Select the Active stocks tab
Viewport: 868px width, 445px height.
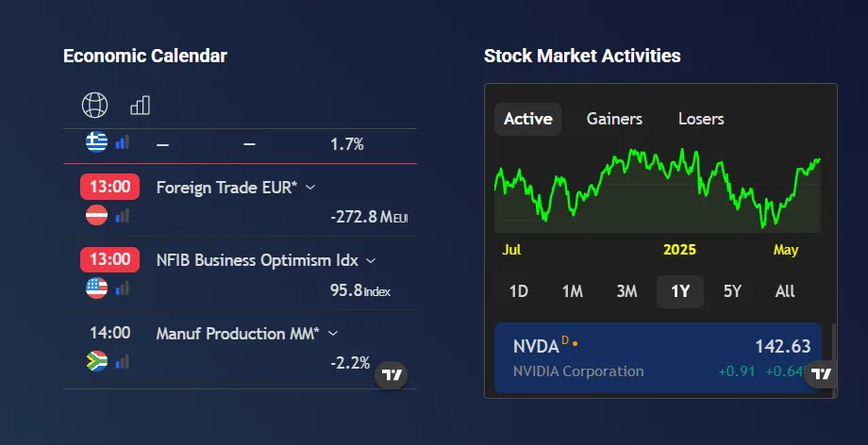click(x=527, y=119)
